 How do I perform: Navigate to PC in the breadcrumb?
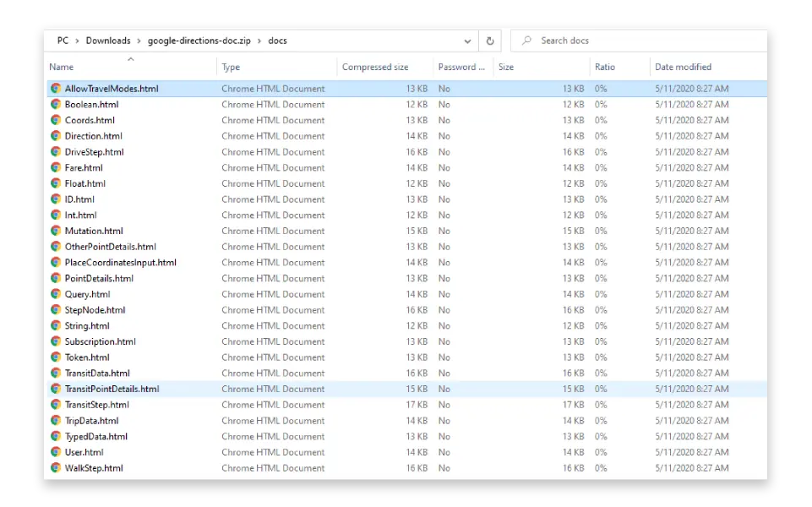coord(63,41)
